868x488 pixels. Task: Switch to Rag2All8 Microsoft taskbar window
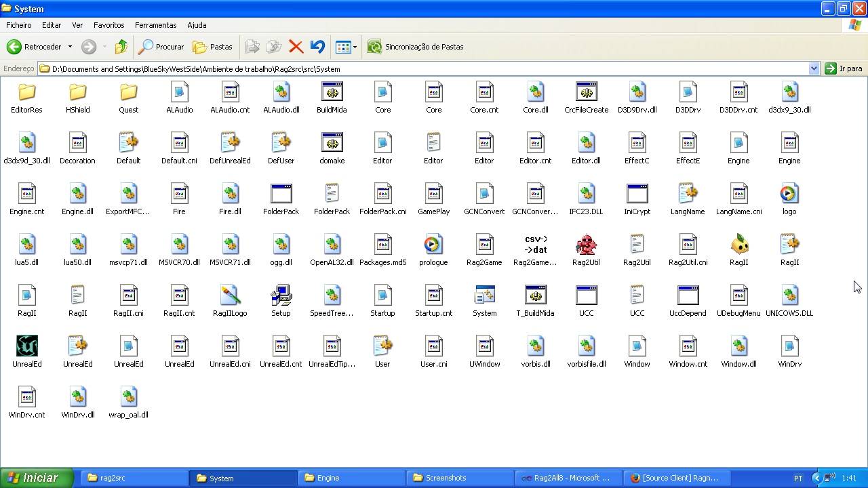(x=568, y=478)
